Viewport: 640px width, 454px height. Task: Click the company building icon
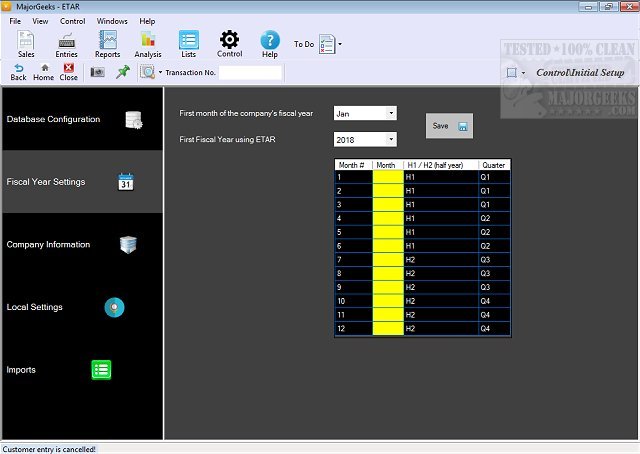128,245
